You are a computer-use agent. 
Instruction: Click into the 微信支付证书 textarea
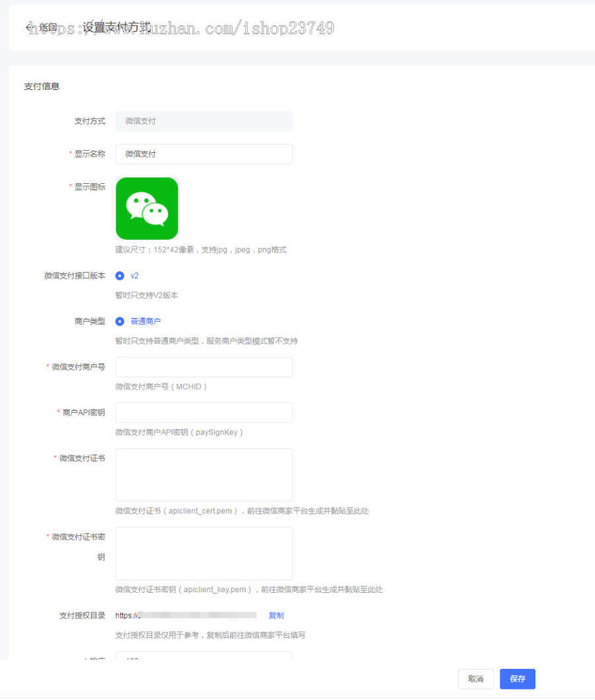click(x=204, y=474)
